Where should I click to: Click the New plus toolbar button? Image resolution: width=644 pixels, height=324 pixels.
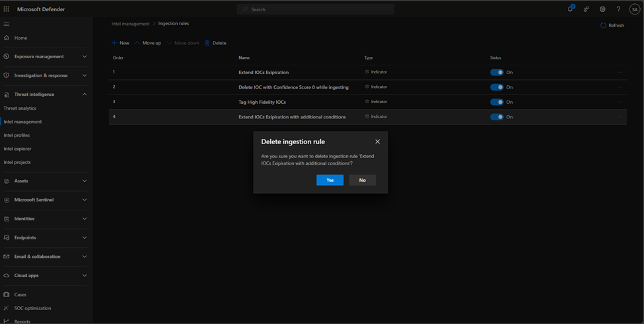(120, 43)
